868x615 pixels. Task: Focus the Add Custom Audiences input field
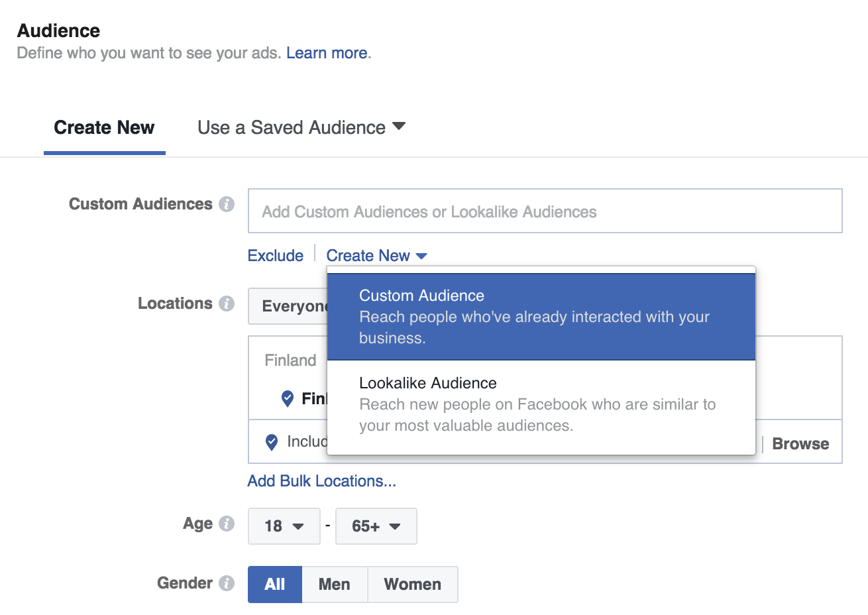coord(545,211)
